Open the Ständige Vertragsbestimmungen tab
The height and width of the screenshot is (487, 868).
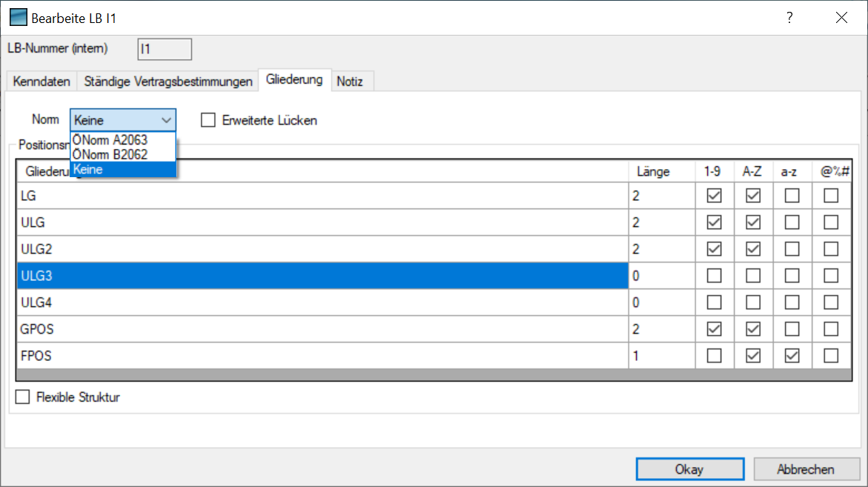(168, 82)
